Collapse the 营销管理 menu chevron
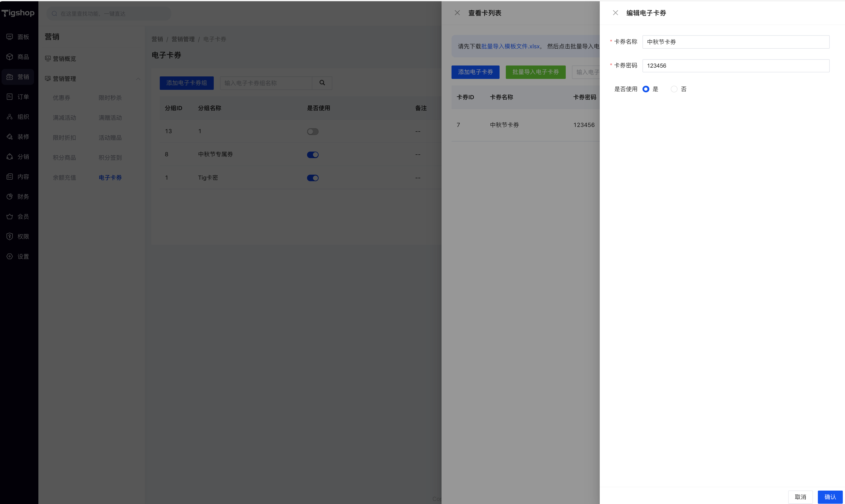Viewport: 845px width, 504px height. tap(138, 79)
